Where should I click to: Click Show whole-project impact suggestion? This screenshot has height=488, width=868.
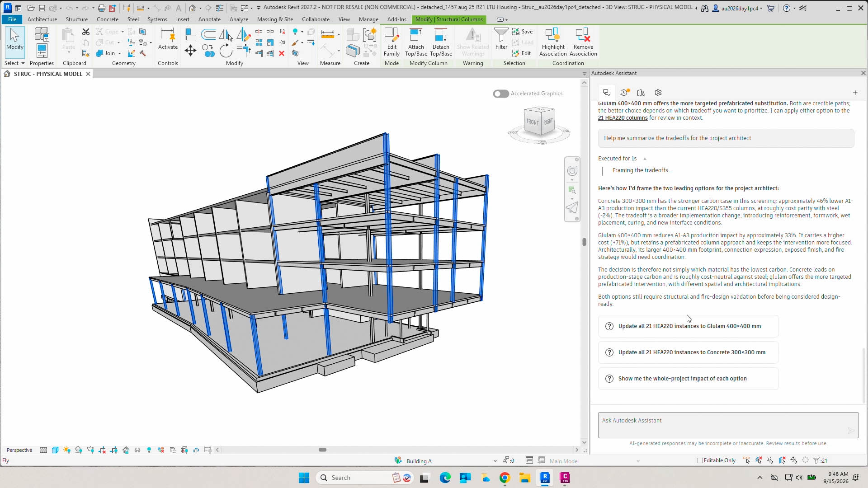tap(688, 379)
